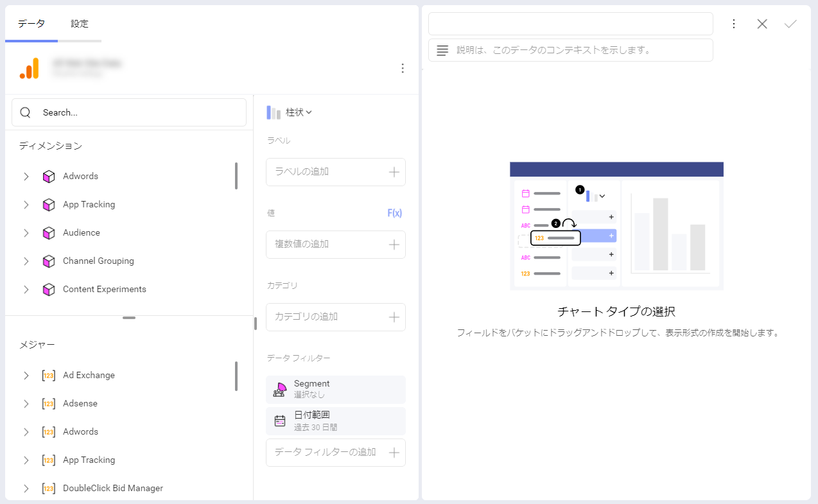
Task: Expand the Ad Exchange measure group
Action: (26, 376)
